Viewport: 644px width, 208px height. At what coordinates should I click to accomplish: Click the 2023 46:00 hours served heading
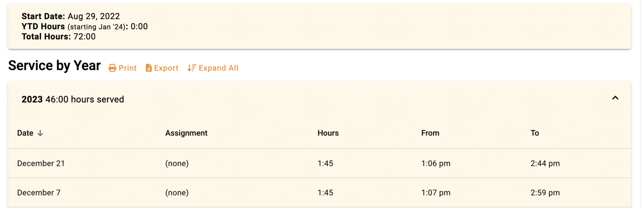[x=73, y=99]
